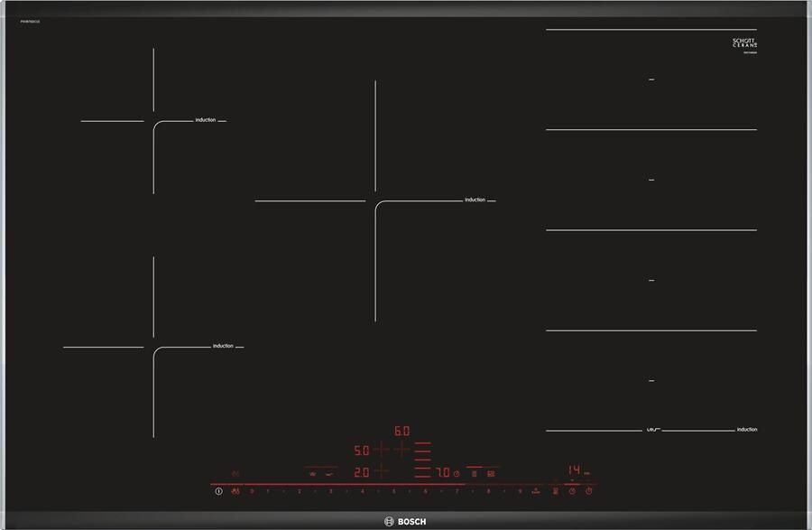Tap the small clock icon next to 7.0
The width and height of the screenshot is (812, 530).
tap(457, 472)
